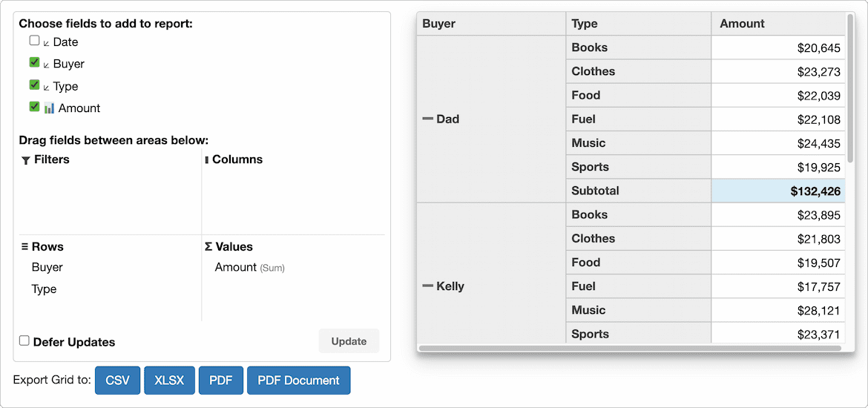Uncheck the Amount field checkbox

[x=34, y=107]
